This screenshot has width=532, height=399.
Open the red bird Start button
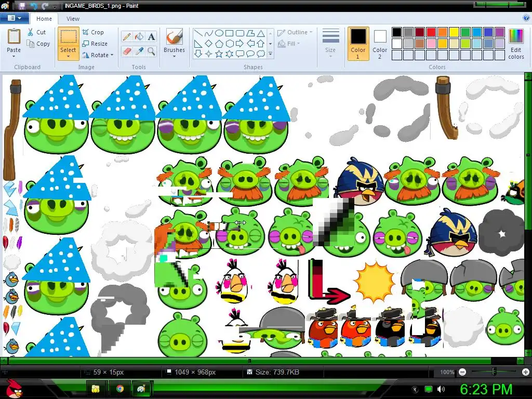(x=14, y=389)
